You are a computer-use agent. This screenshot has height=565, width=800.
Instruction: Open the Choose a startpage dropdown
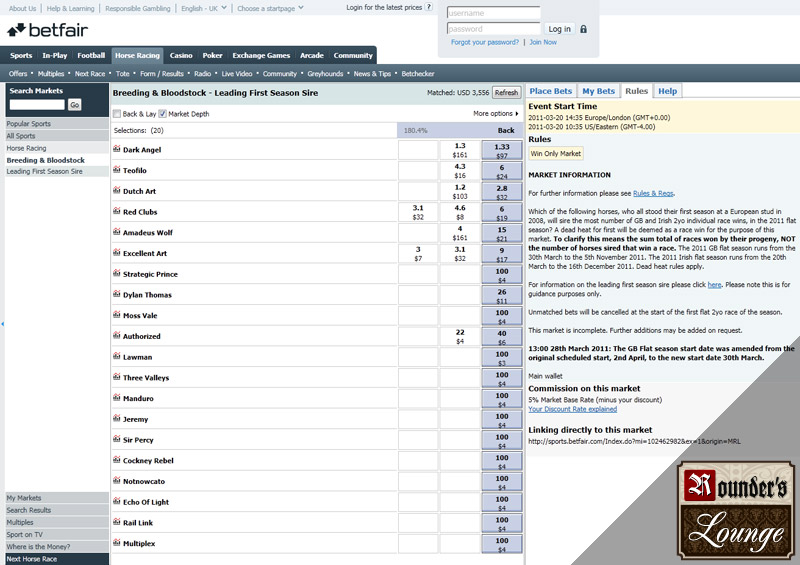(270, 8)
